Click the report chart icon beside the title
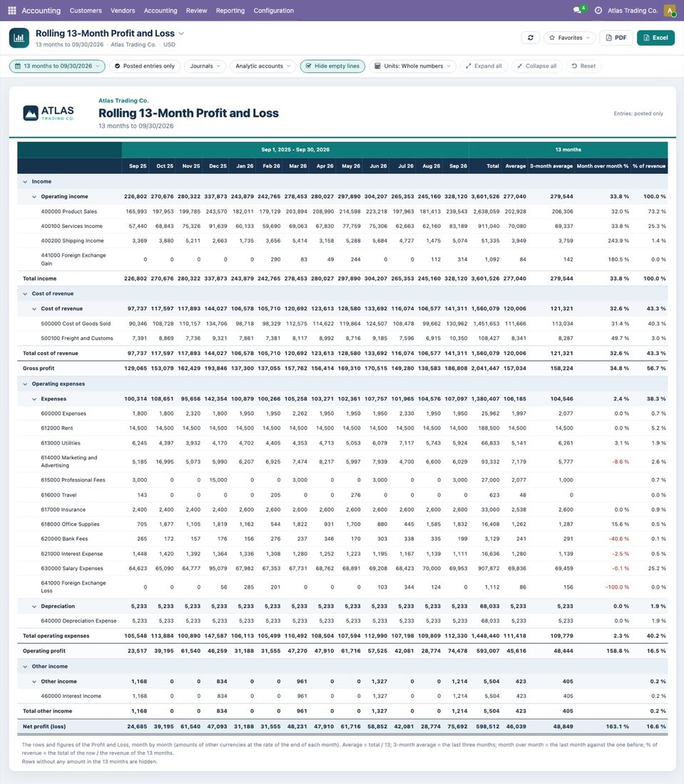This screenshot has height=784, width=684. 19,38
